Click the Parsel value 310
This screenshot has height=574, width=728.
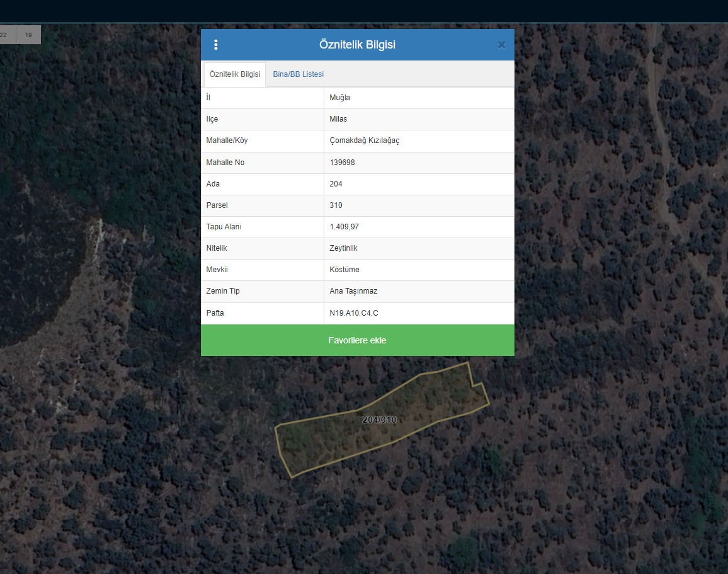point(336,205)
